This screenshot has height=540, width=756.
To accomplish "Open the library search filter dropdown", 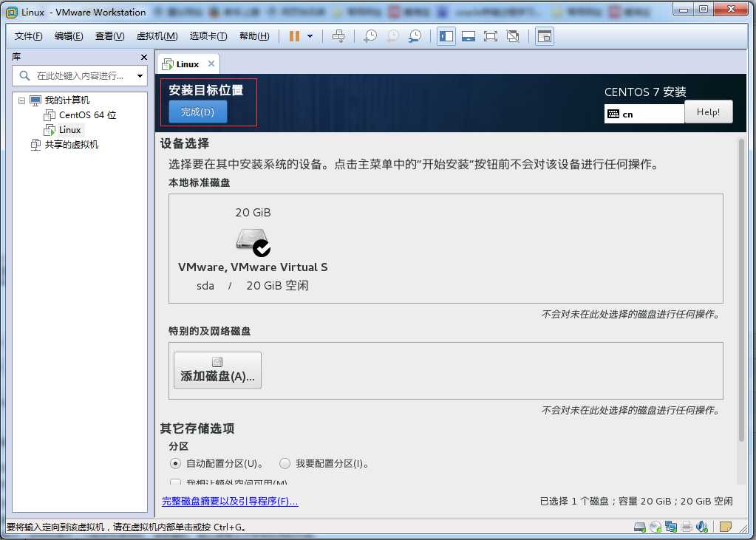I will [x=140, y=75].
